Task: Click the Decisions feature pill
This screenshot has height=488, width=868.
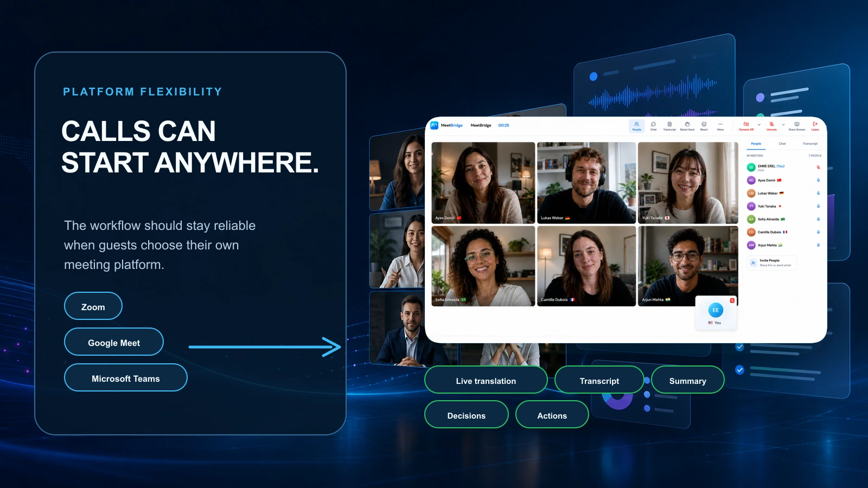Action: pyautogui.click(x=467, y=415)
